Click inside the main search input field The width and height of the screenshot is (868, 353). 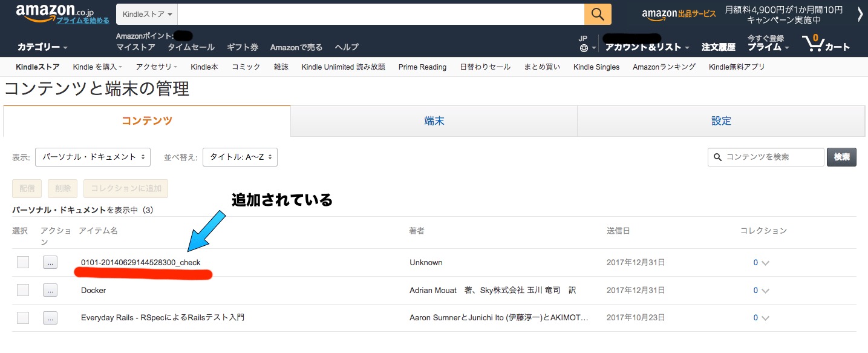[375, 13]
